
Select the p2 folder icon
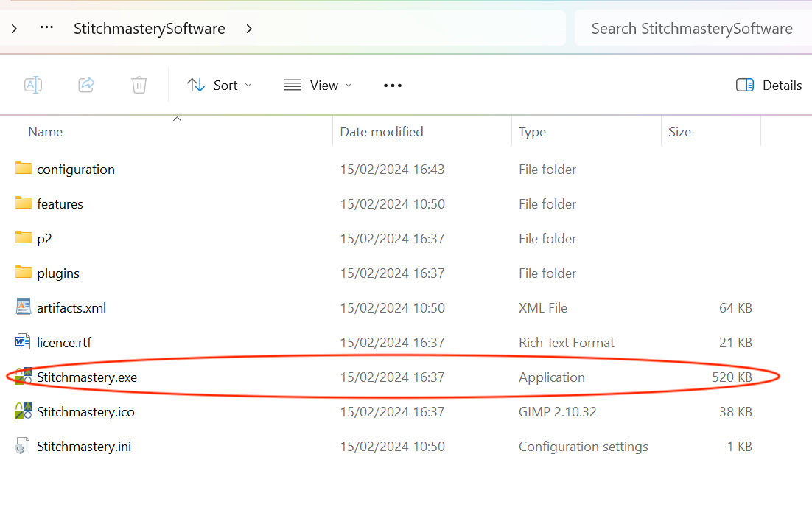24,237
